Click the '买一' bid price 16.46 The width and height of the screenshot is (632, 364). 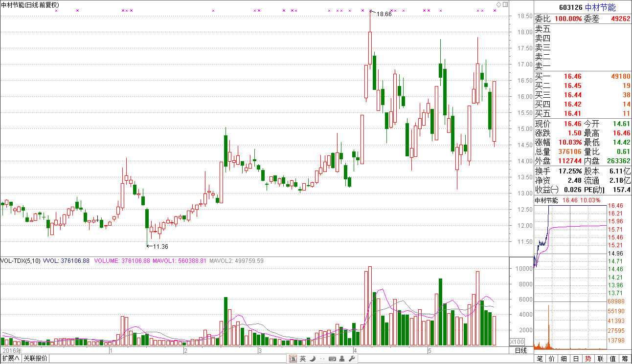[572, 76]
